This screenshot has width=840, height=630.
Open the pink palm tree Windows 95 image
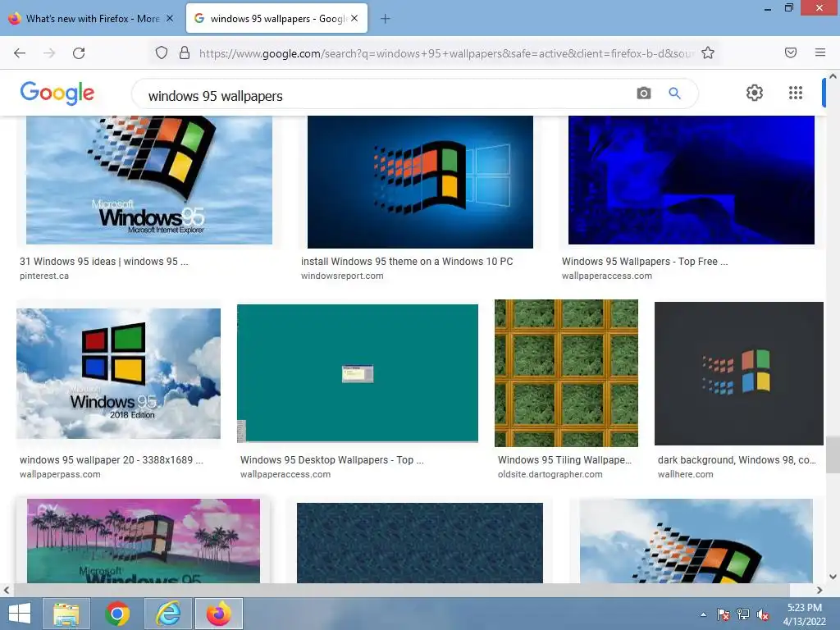[x=144, y=541]
